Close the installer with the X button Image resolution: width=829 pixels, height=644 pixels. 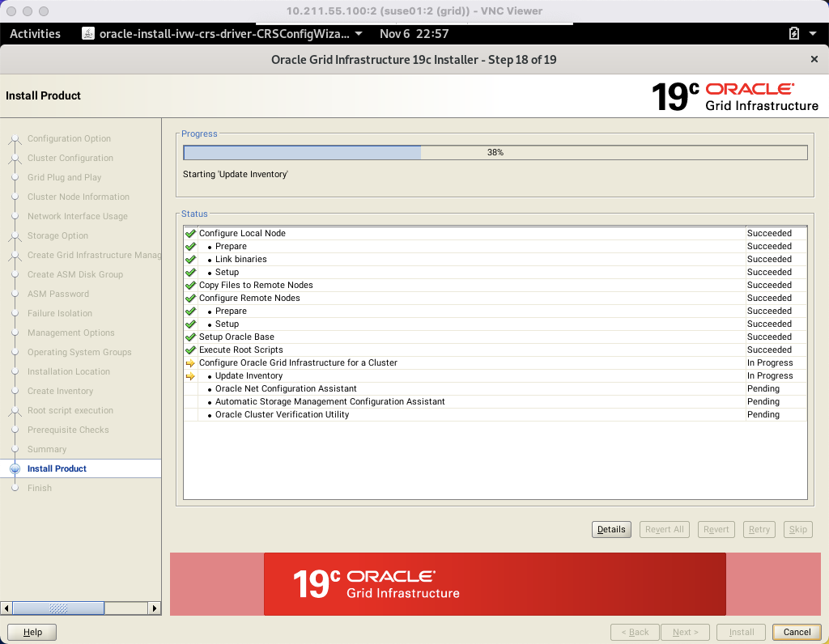click(x=814, y=59)
